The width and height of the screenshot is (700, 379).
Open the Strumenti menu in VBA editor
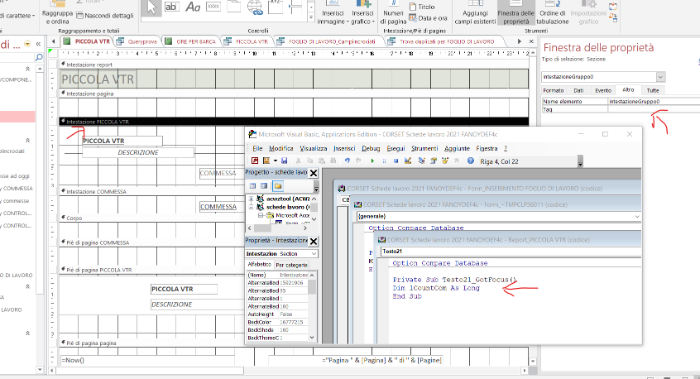[x=424, y=148]
